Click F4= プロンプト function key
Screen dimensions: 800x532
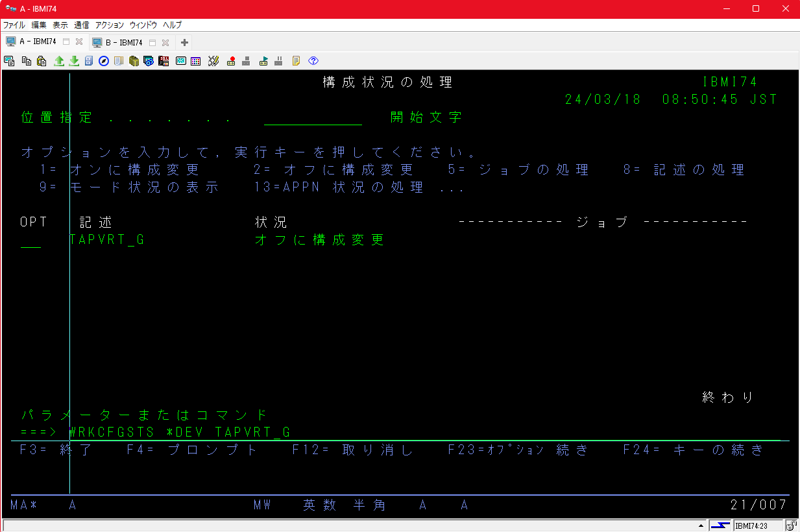pos(193,450)
